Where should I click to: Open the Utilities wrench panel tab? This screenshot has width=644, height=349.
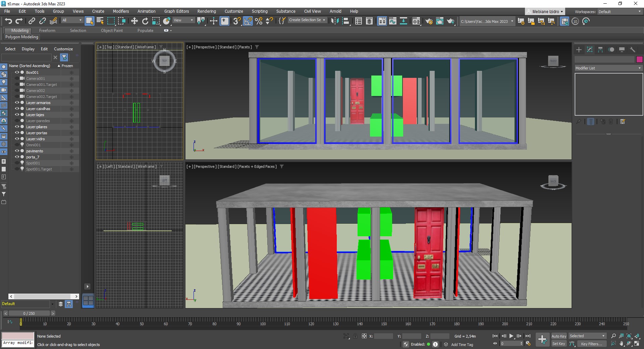click(633, 50)
